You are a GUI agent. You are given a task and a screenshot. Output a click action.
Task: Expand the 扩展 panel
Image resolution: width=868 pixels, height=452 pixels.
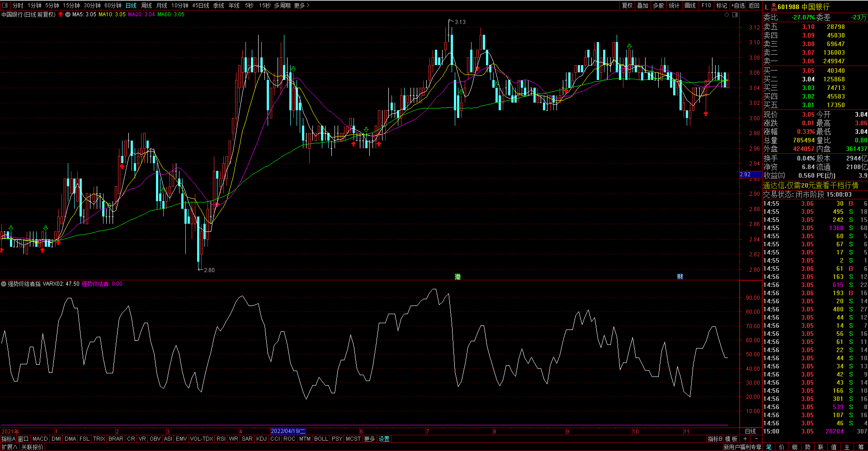(9, 447)
